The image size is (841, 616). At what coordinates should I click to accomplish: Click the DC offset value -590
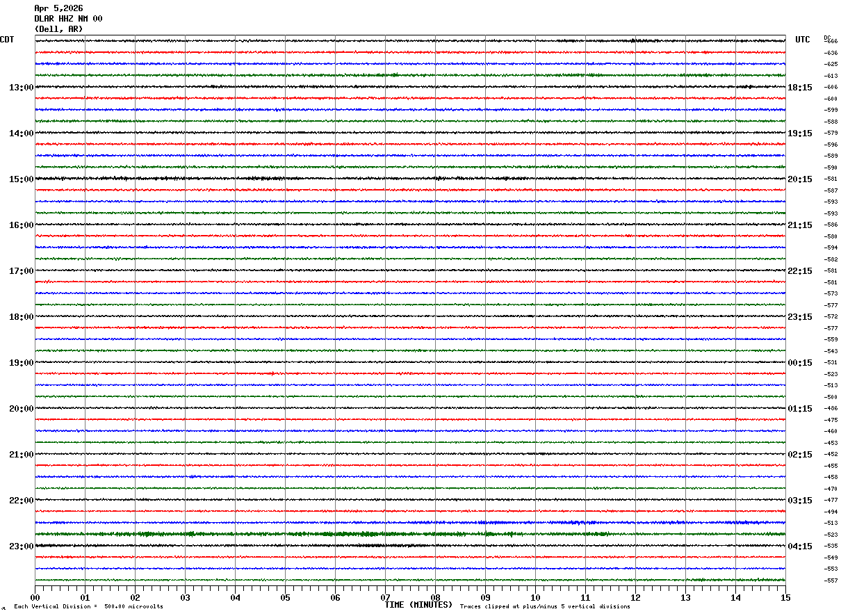coord(831,168)
